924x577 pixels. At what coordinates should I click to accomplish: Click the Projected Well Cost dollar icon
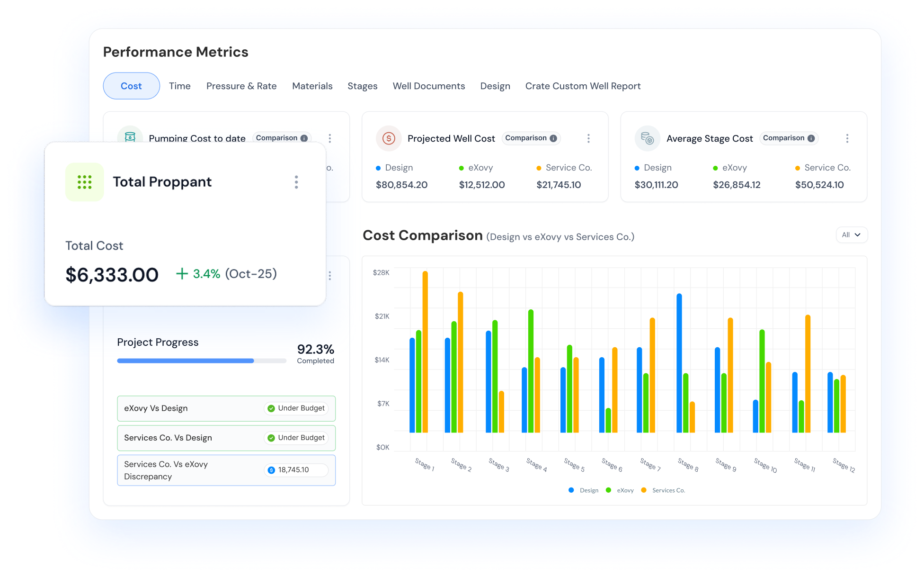click(389, 138)
